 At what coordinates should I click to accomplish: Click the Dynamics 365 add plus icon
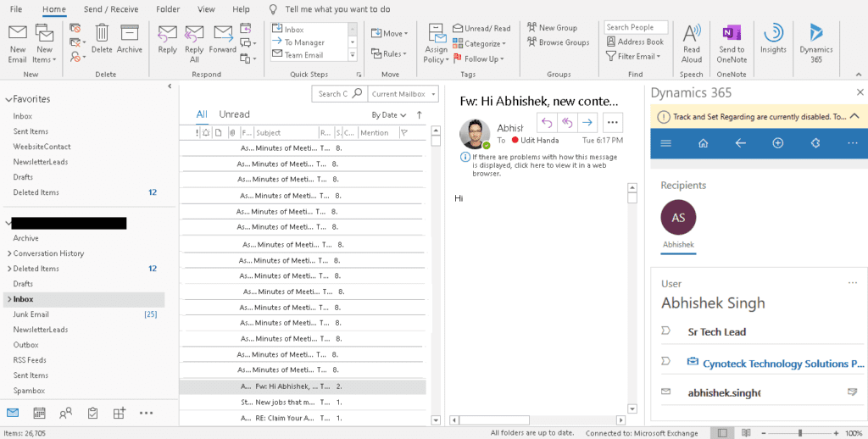pos(778,143)
